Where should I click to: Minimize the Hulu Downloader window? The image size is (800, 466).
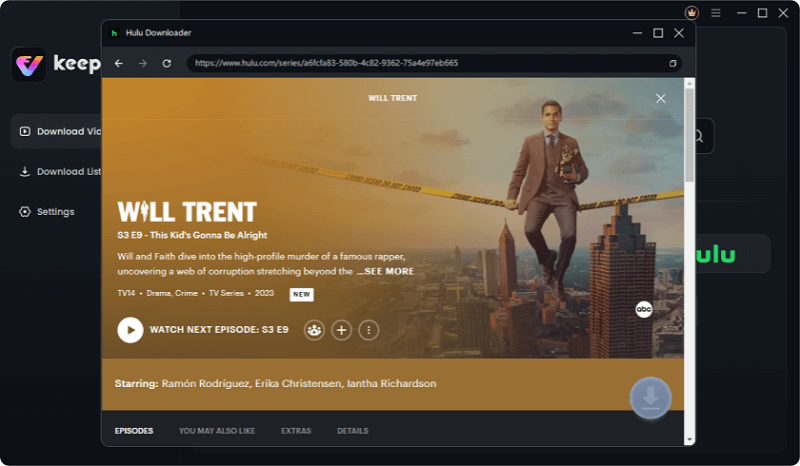tap(637, 33)
